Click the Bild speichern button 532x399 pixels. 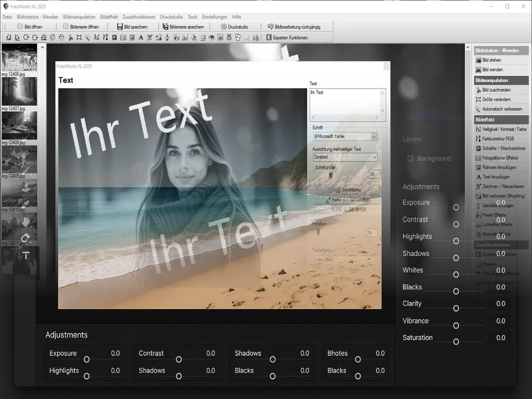point(133,27)
